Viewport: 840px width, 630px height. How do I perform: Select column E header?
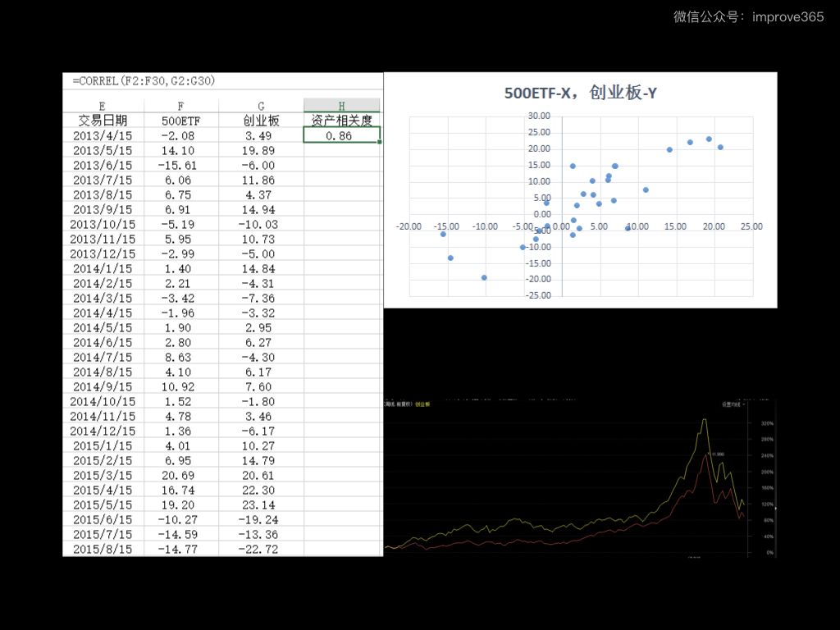(102, 106)
